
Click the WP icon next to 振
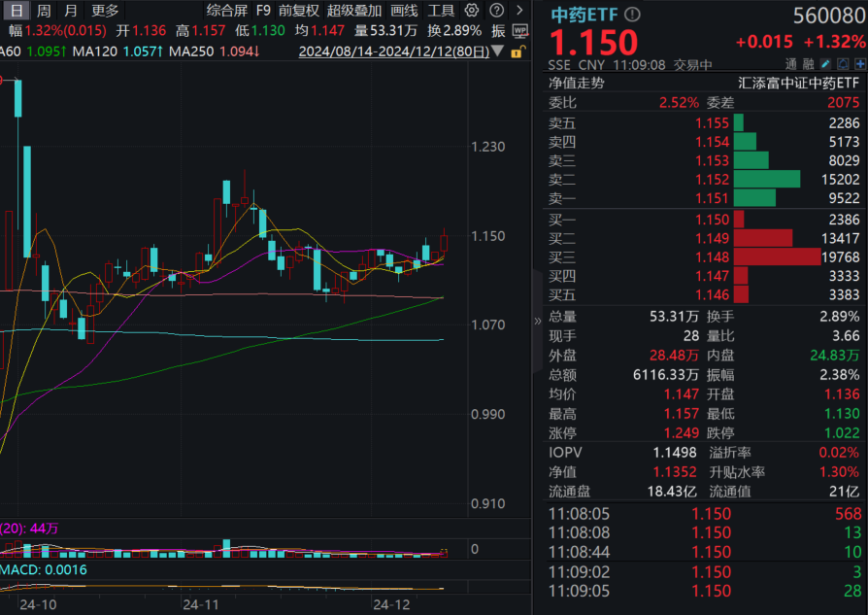(518, 29)
